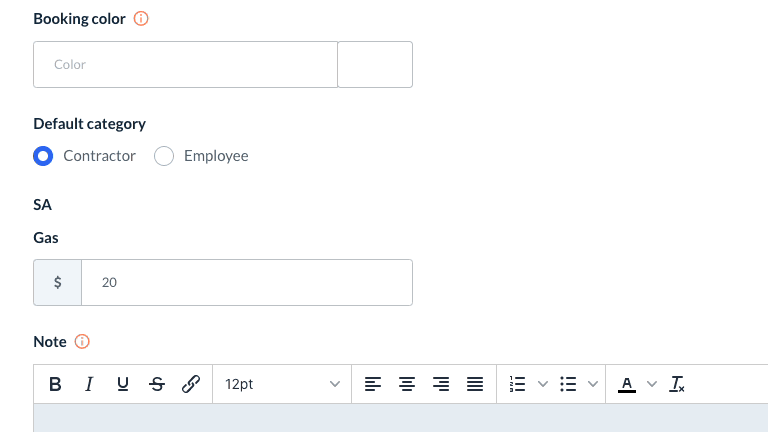Show the Booking color info tooltip
The height and width of the screenshot is (432, 768).
(x=141, y=19)
